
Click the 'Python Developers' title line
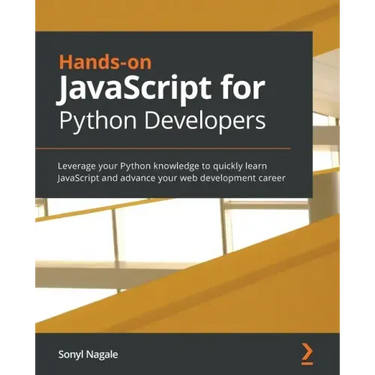pyautogui.click(x=162, y=121)
